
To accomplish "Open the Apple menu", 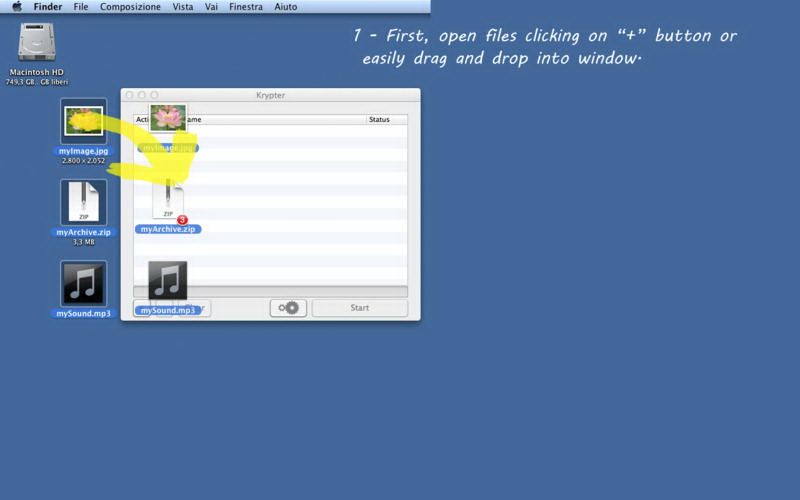I will 16,7.
